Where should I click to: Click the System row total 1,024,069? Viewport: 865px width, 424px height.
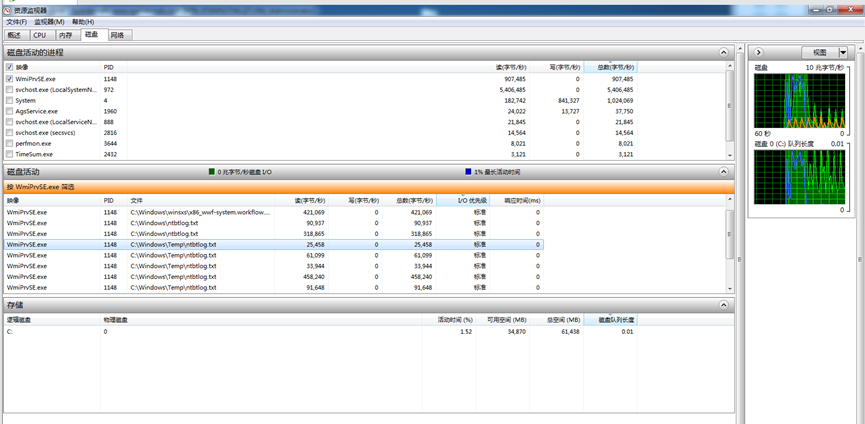(619, 100)
